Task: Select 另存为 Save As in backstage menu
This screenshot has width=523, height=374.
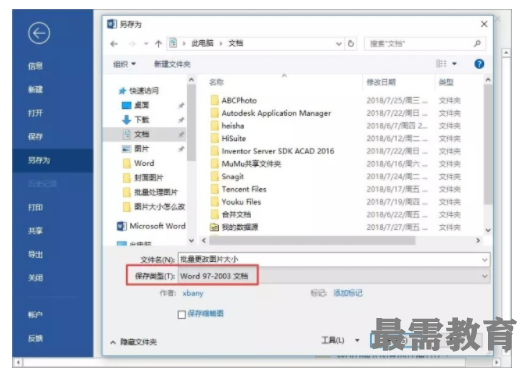Action: click(x=52, y=160)
